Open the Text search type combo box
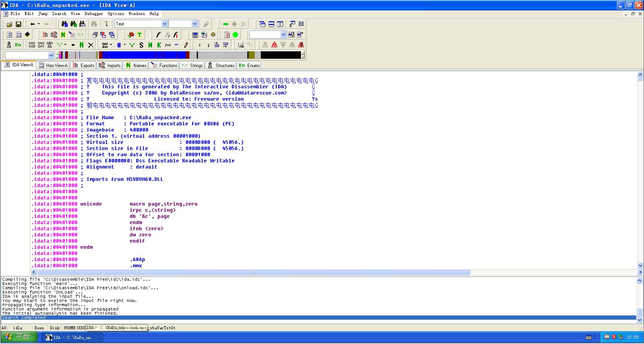This screenshot has height=344, width=644. point(141,24)
